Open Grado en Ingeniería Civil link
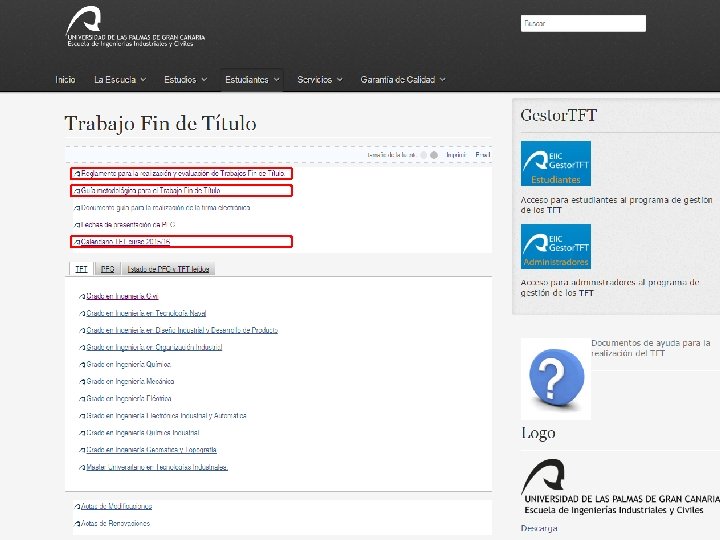Viewport: 720px width, 540px height. (x=122, y=296)
